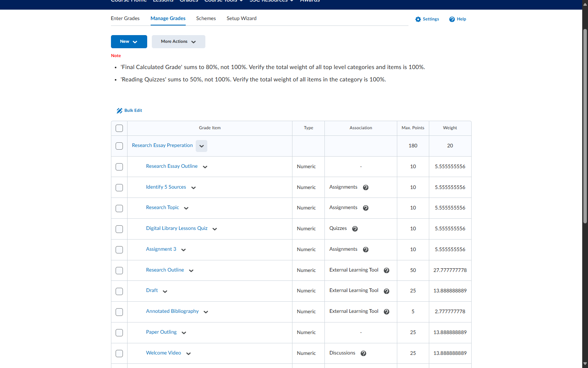Click the Association column header
This screenshot has height=368, width=588.
pos(361,128)
